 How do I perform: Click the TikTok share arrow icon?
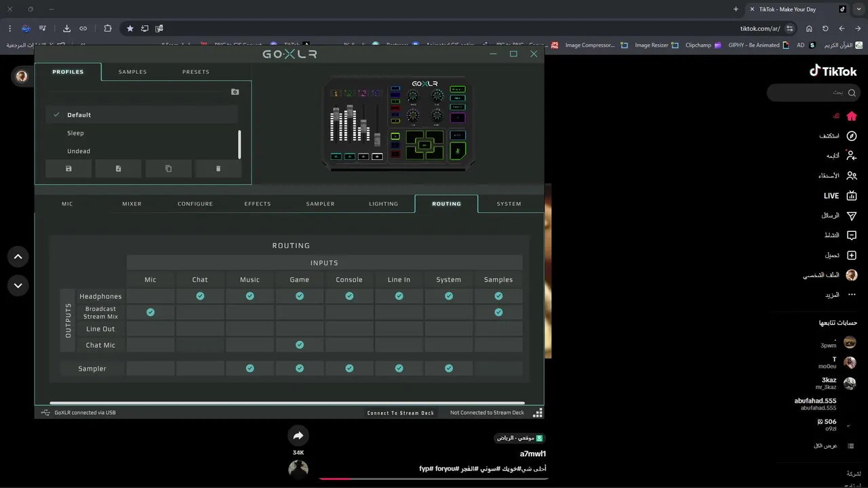pyautogui.click(x=298, y=436)
